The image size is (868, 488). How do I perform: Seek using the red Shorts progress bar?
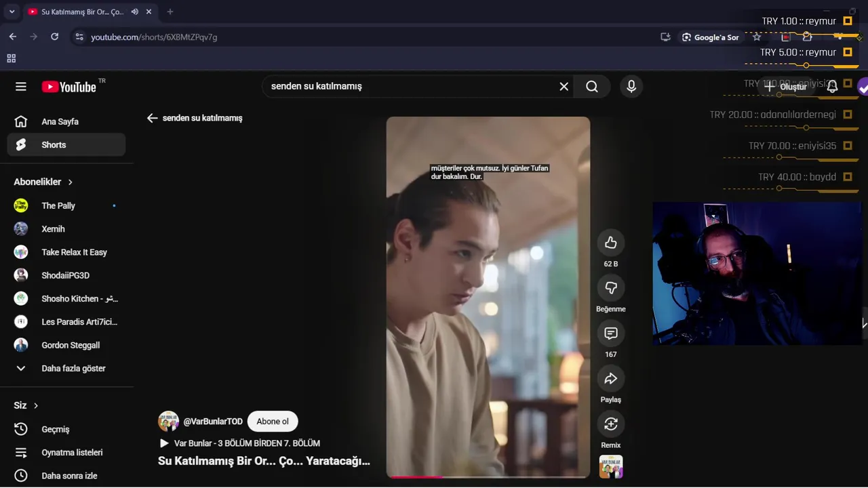tap(488, 477)
